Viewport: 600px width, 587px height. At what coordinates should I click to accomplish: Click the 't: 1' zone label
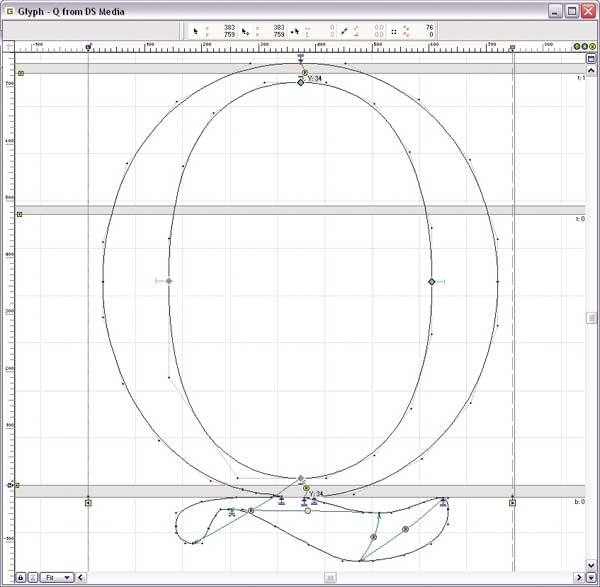(581, 78)
